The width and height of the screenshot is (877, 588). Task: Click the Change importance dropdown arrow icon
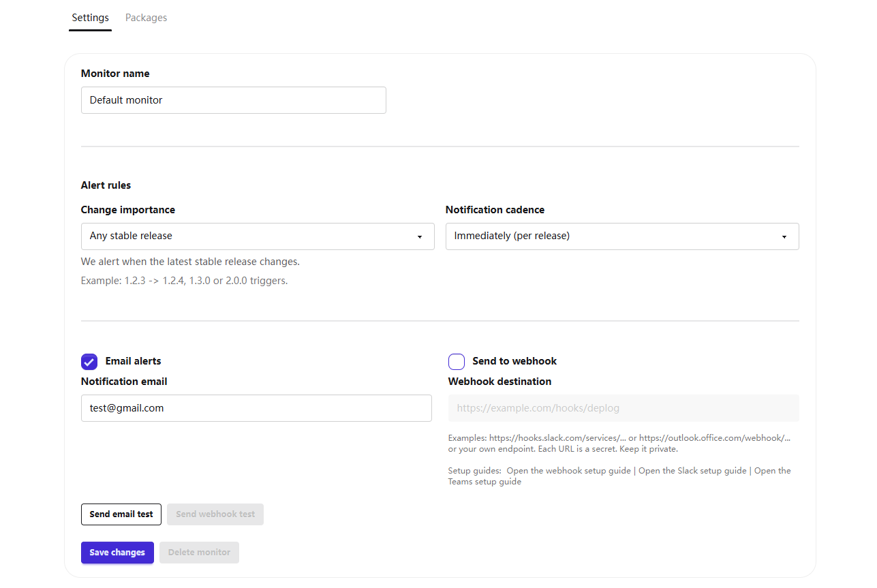[419, 237]
